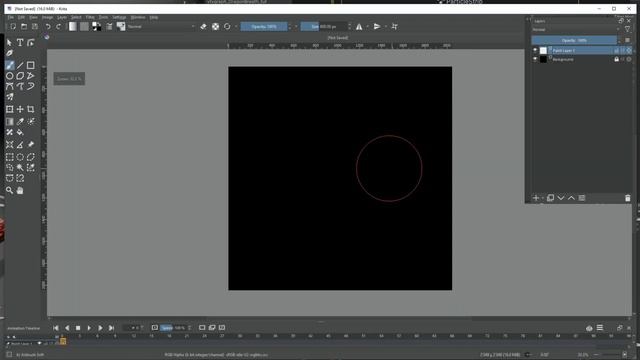Screen dimensions: 640x360
Task: Toggle the status bar selection display checkbox
Action: click(x=9, y=355)
